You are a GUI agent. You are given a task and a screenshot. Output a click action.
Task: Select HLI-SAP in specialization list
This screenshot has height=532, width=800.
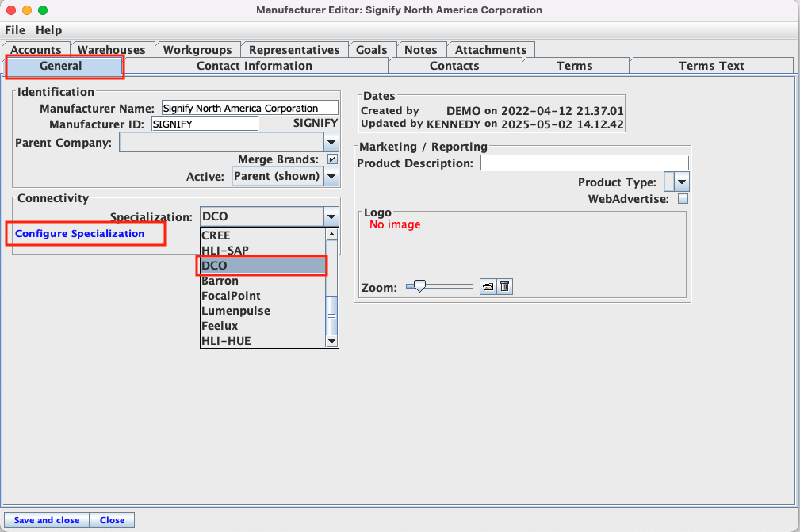click(x=262, y=251)
